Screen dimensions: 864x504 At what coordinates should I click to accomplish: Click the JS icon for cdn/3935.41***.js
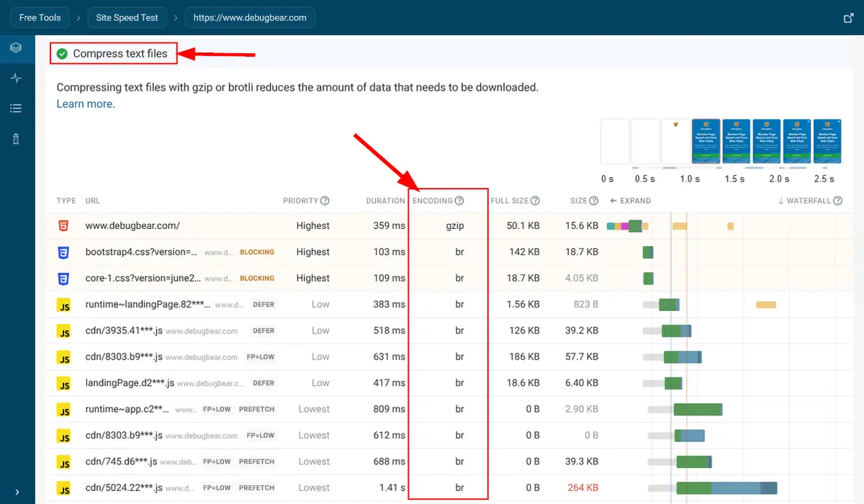[64, 331]
